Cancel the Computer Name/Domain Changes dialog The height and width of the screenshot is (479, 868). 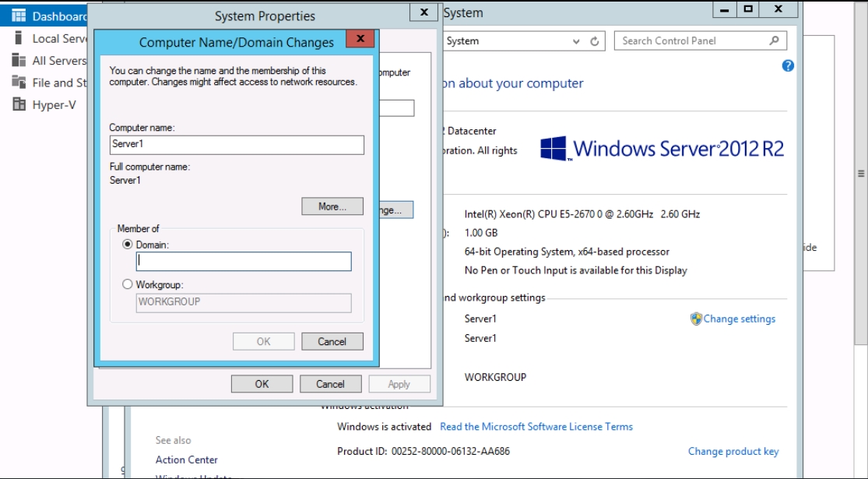coord(332,341)
